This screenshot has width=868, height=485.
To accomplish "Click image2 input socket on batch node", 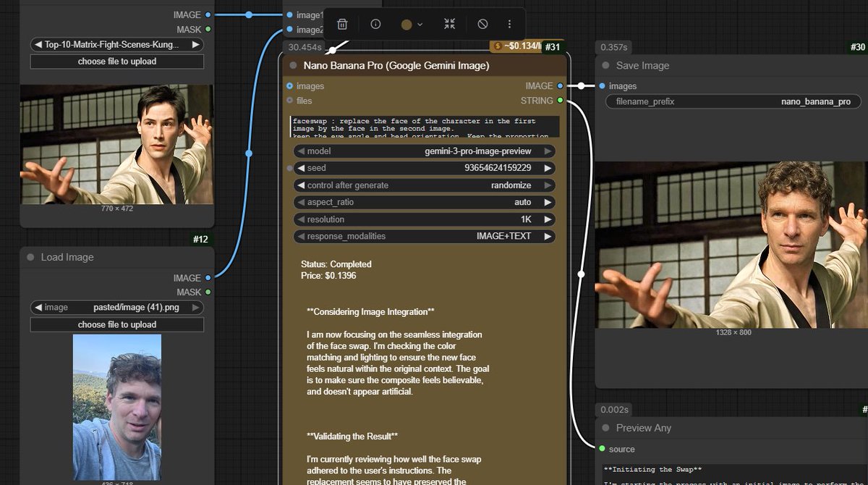I will tap(290, 29).
